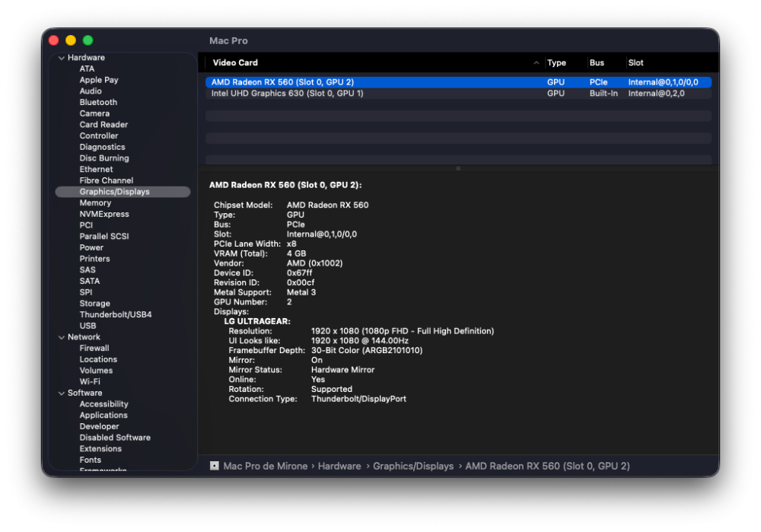Click the Hardware section label
Screen dimensions: 761x532
[87, 58]
